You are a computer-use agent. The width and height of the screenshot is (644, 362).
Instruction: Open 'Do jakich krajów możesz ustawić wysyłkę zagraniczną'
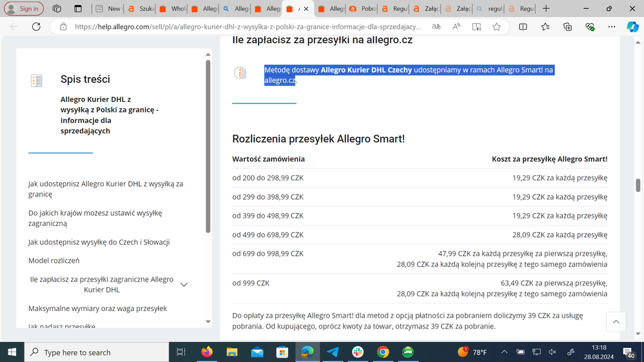pos(95,218)
